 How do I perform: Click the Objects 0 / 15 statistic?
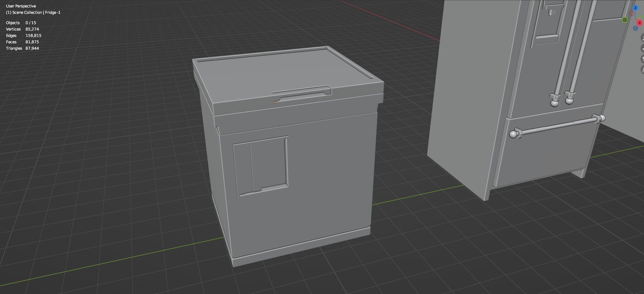point(21,23)
